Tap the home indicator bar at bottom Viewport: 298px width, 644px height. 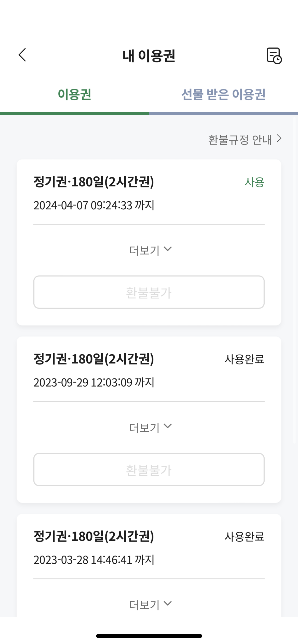pyautogui.click(x=149, y=636)
